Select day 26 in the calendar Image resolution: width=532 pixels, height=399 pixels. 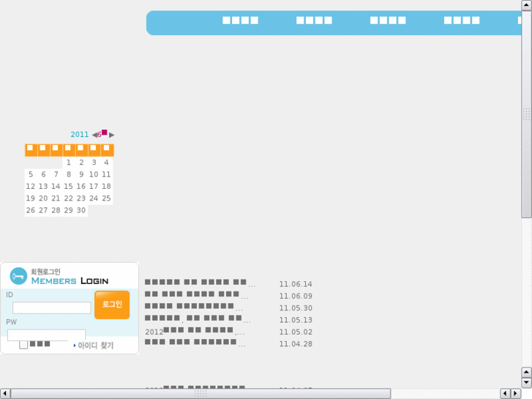point(31,210)
